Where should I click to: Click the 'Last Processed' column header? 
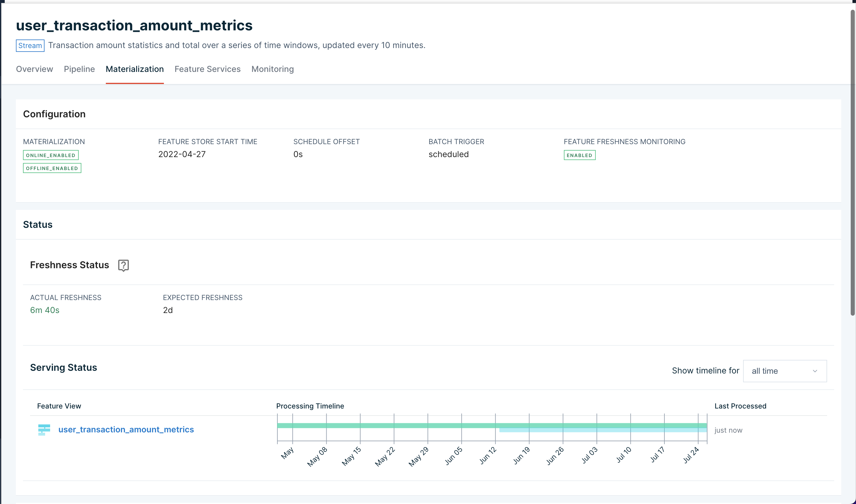coord(740,406)
